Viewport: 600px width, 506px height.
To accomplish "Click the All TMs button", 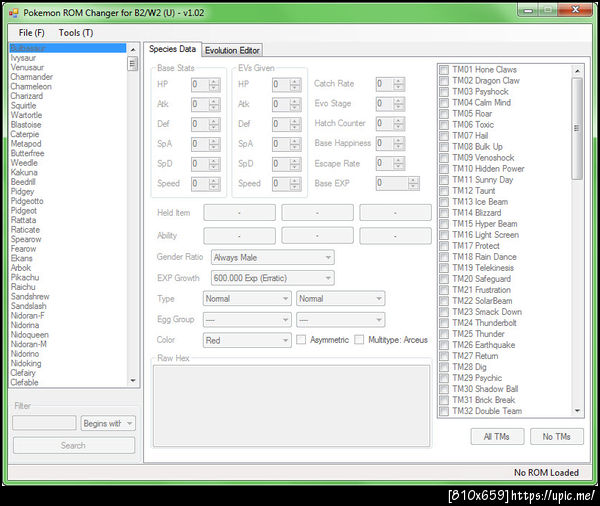I will click(497, 437).
